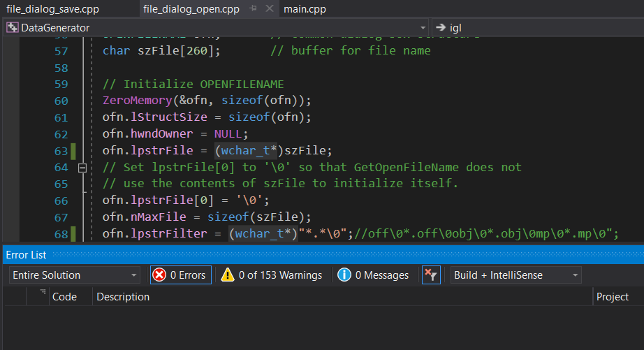Viewport: 644px width, 350px height.
Task: Click the red error icon in Error List
Action: 159,275
